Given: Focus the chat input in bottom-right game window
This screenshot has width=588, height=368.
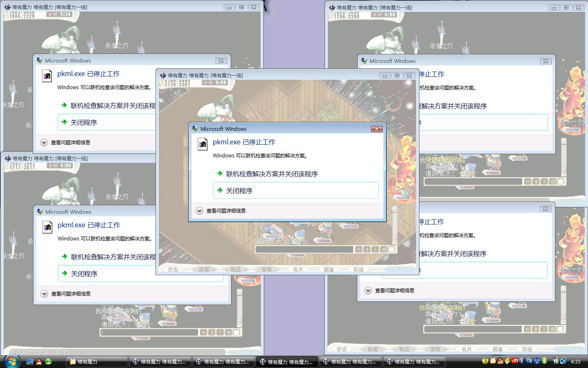Looking at the screenshot, I should 473,329.
